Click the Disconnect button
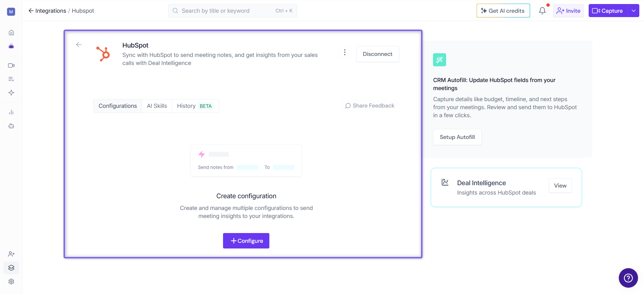Screen dimensions: 644x294 [378, 54]
